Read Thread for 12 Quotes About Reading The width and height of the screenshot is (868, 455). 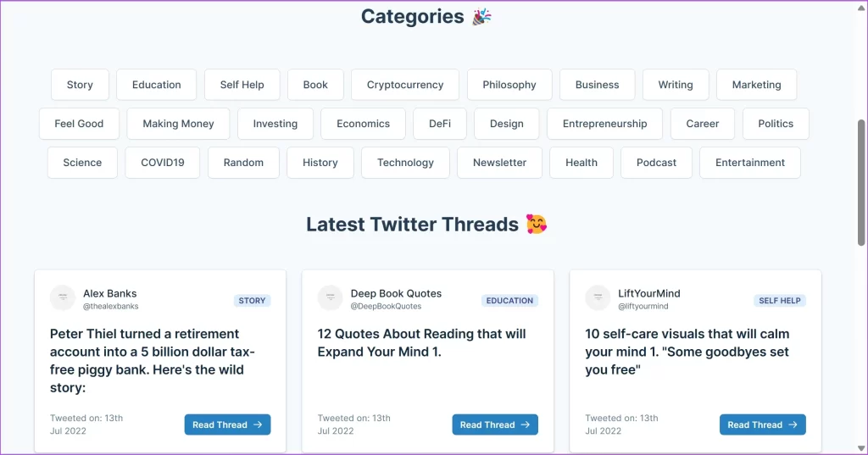click(495, 424)
